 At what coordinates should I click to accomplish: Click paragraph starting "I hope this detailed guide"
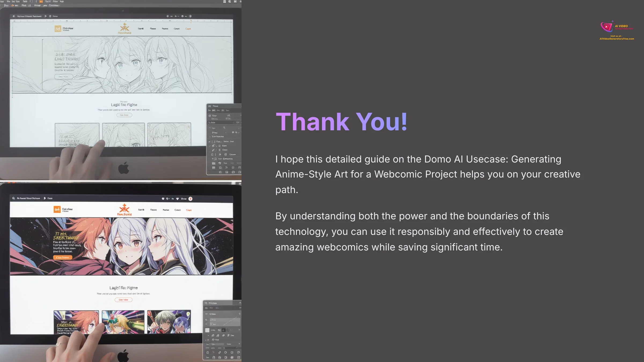click(428, 174)
